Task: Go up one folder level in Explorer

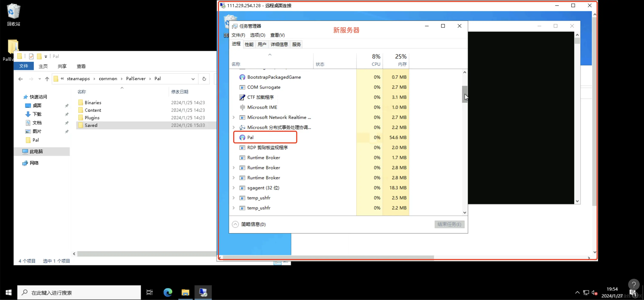Action: click(47, 79)
